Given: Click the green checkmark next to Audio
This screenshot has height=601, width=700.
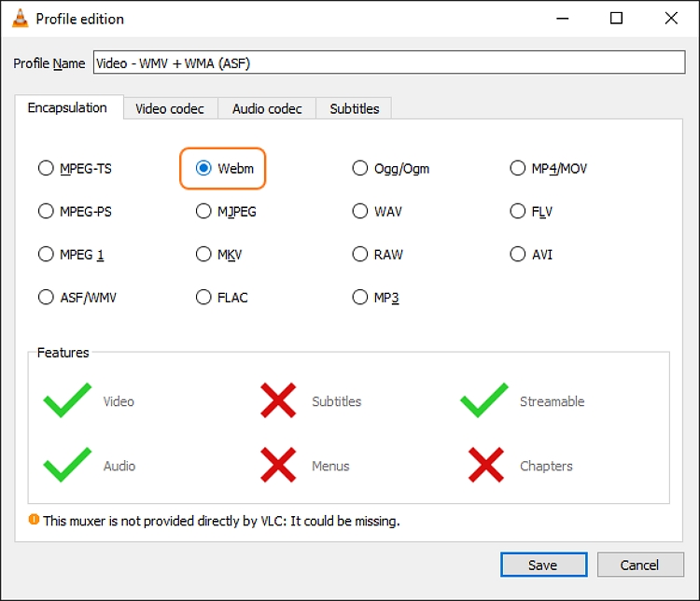Looking at the screenshot, I should pyautogui.click(x=67, y=465).
